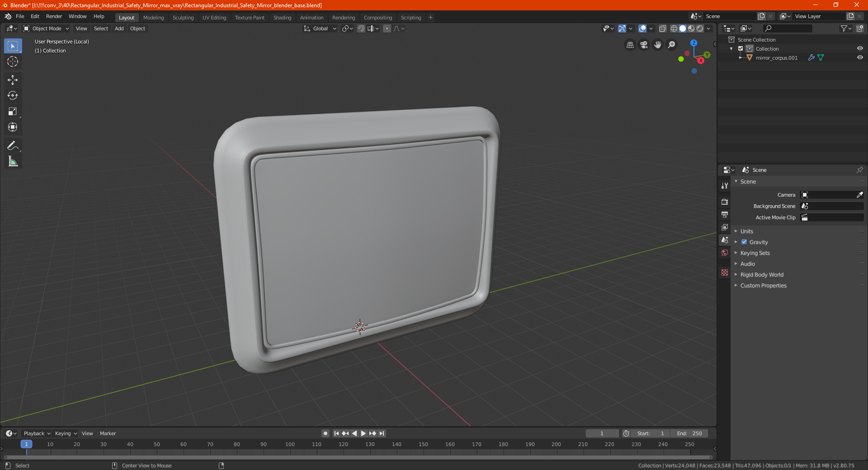Click the Blender logo menu icon

8,16
